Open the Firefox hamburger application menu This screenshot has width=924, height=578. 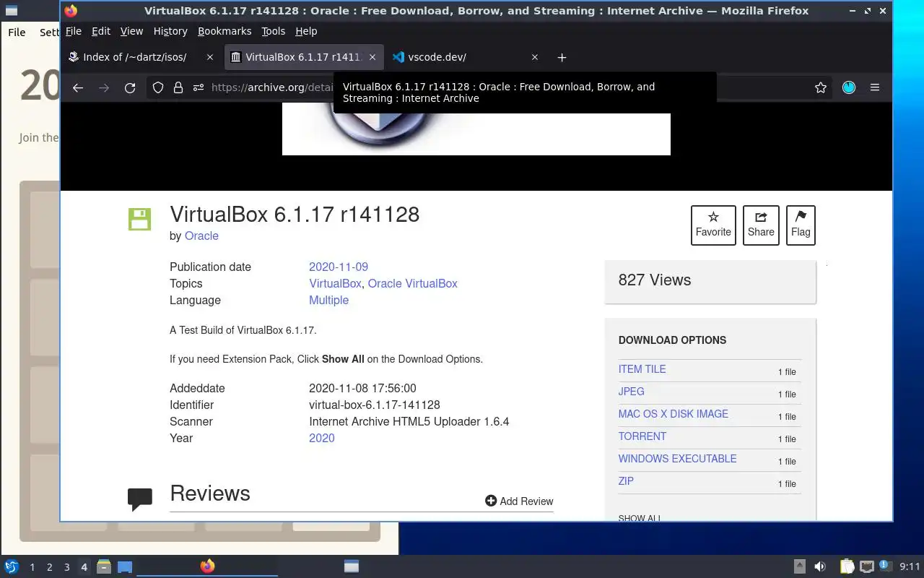875,87
